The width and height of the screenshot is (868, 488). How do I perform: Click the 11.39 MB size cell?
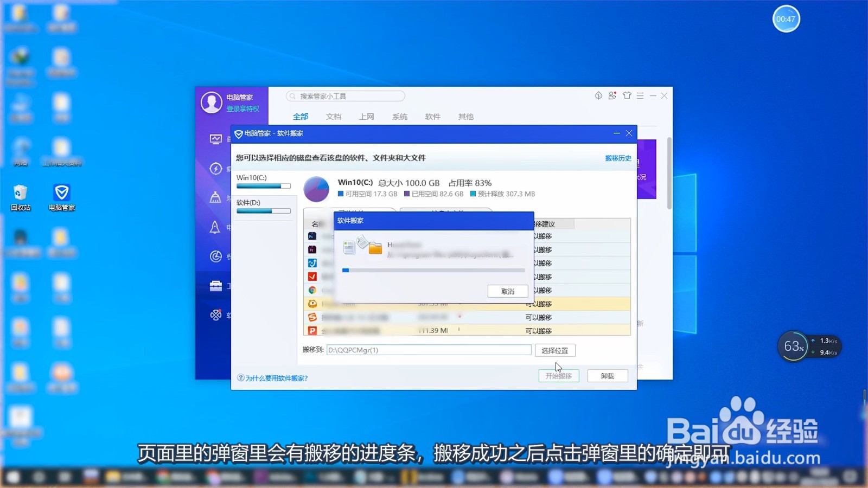click(433, 330)
